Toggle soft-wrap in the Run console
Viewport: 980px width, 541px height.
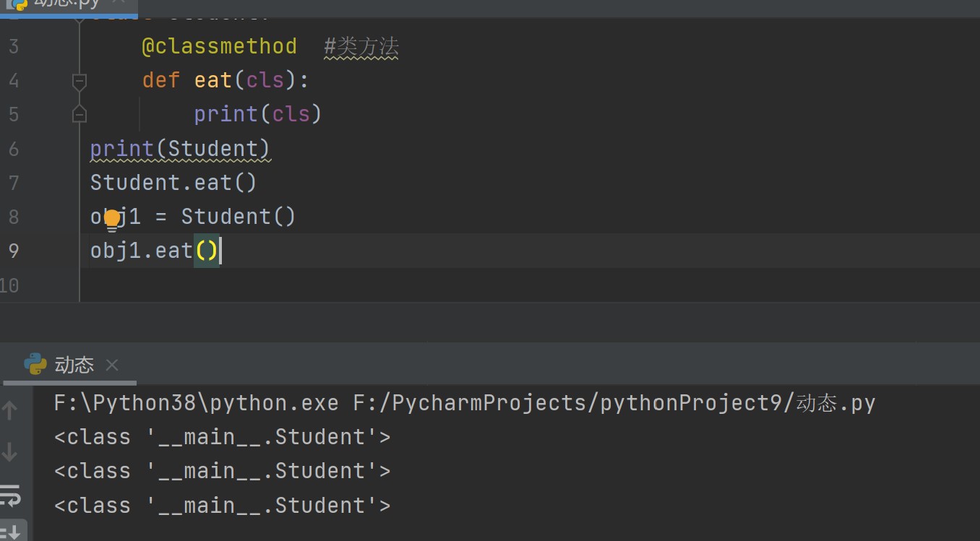[x=10, y=495]
